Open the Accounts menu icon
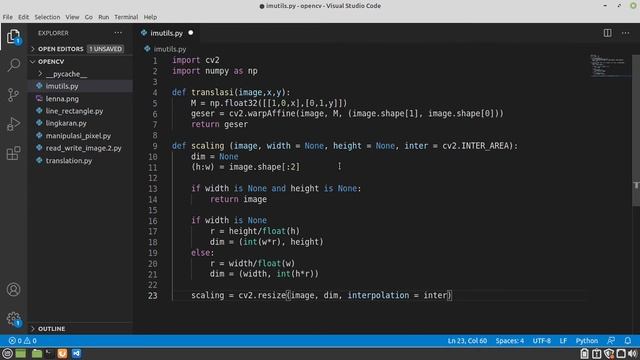Screen dimensions: 640x360 pyautogui.click(x=13, y=289)
